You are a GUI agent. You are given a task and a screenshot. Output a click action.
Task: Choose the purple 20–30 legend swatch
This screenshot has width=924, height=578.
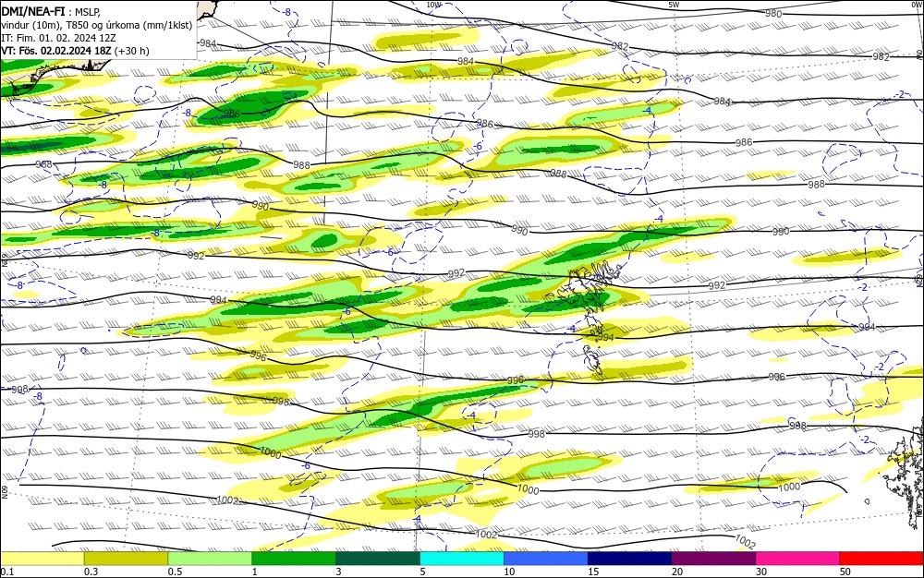coord(713,559)
